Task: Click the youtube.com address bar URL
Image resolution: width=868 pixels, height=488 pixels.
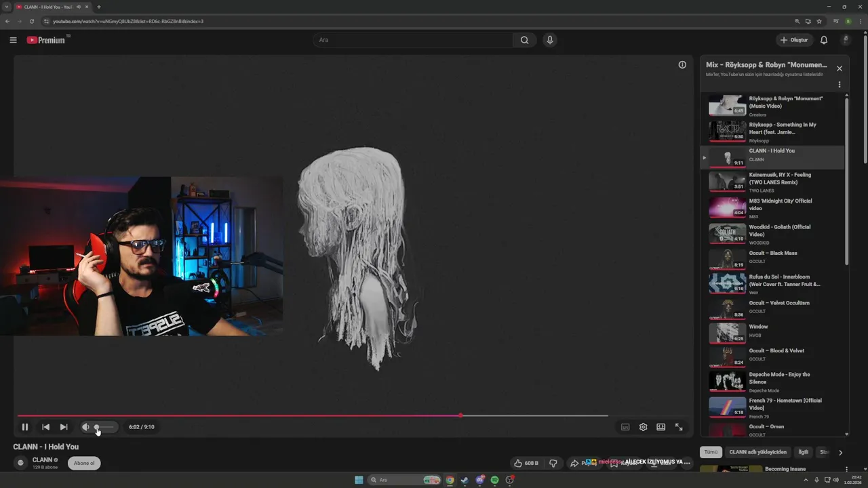Action: (x=128, y=21)
